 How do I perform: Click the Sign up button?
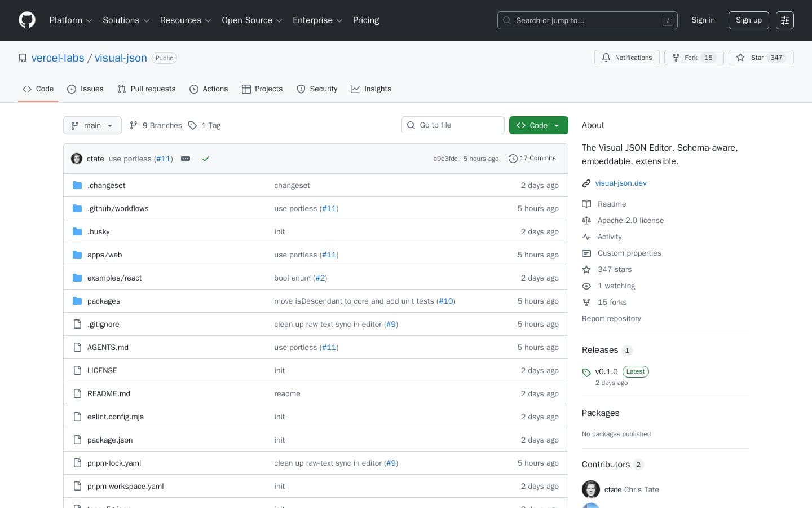pos(748,20)
